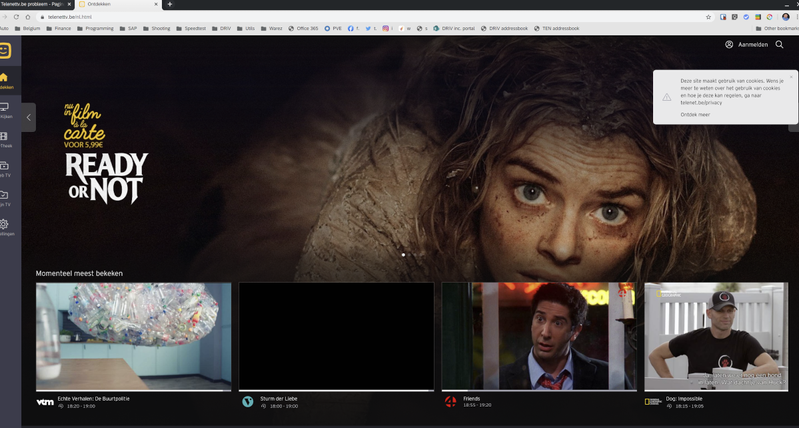Open the Kijken TV screen icon
Viewport: 799px width, 428px height.
5,108
